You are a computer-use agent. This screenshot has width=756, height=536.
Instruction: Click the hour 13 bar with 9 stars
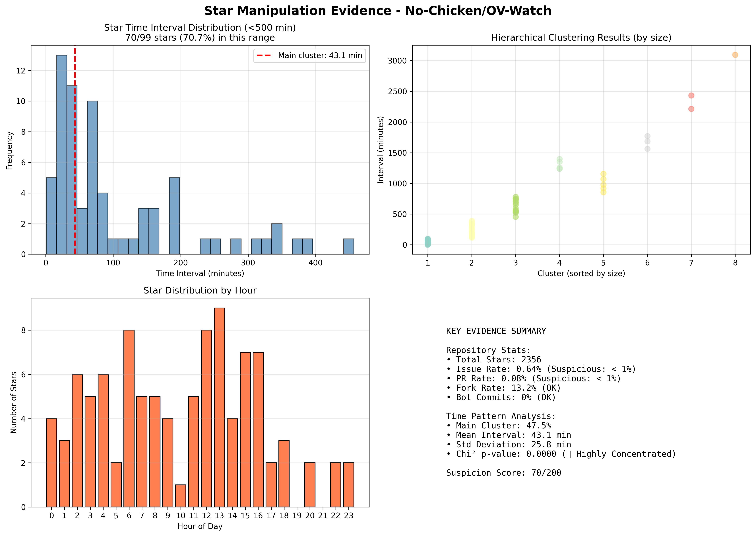tap(219, 407)
